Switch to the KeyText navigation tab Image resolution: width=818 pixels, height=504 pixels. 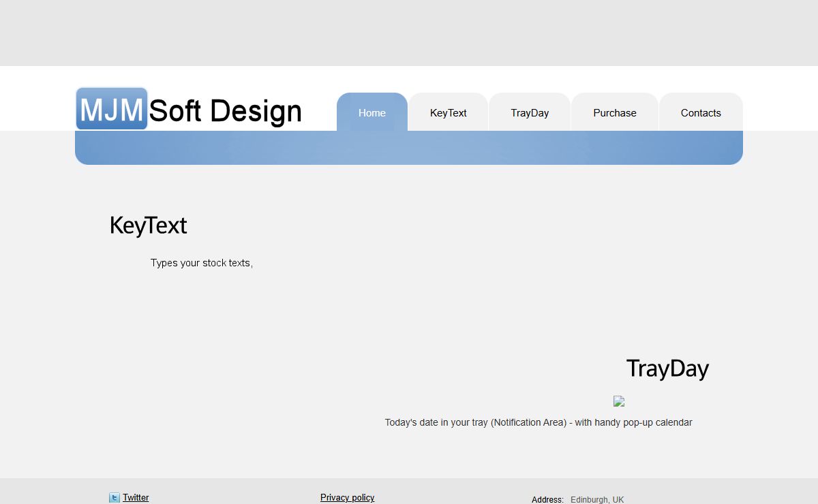(449, 112)
